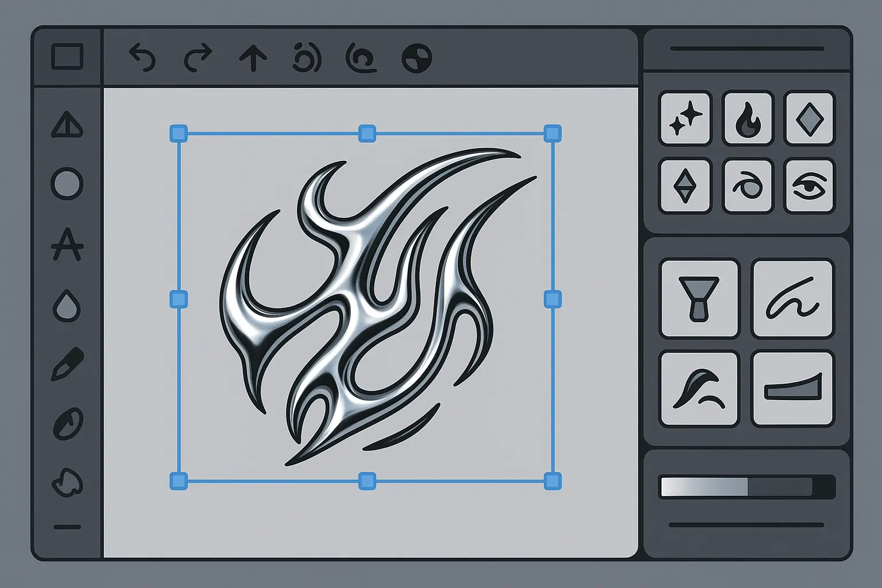The image size is (882, 588).
Task: Click the spiral swirl toolbar icon
Action: pyautogui.click(x=361, y=58)
